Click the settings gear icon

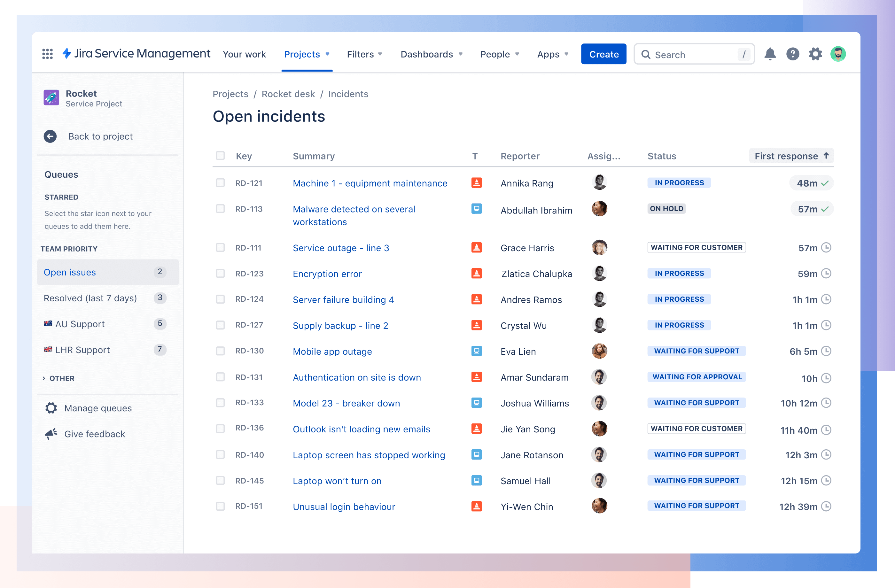[816, 54]
